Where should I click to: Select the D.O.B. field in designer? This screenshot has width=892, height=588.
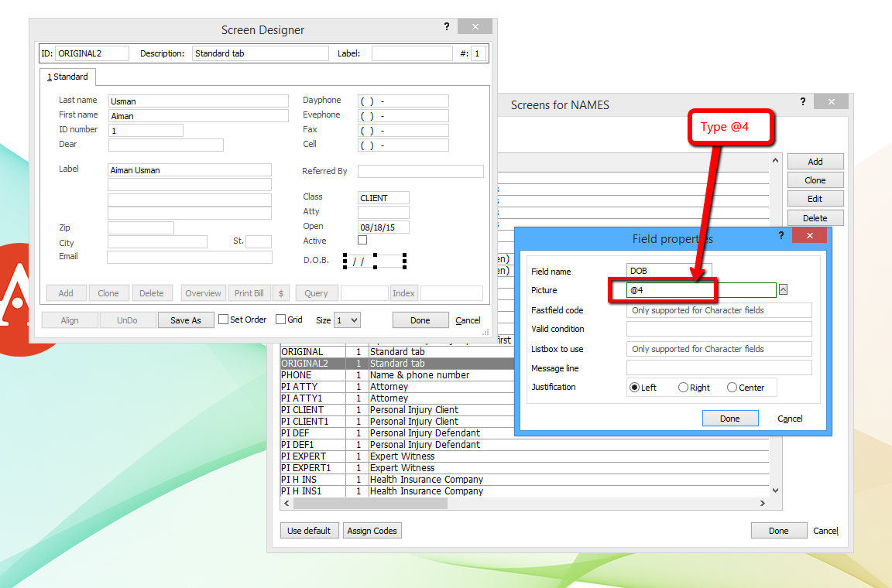[x=375, y=261]
